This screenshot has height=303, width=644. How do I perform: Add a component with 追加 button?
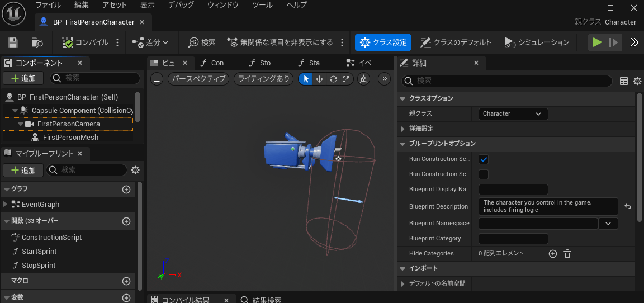[24, 78]
